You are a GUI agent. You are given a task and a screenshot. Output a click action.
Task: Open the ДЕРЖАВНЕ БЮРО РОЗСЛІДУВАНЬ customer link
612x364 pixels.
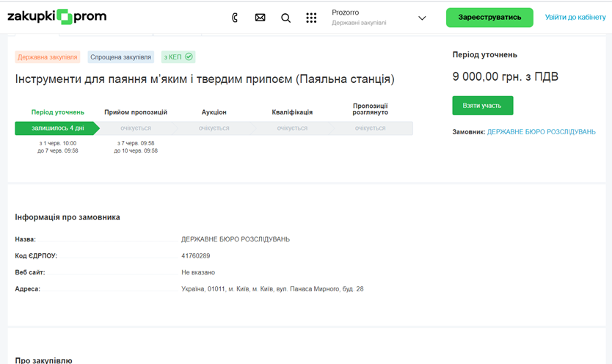click(x=542, y=132)
